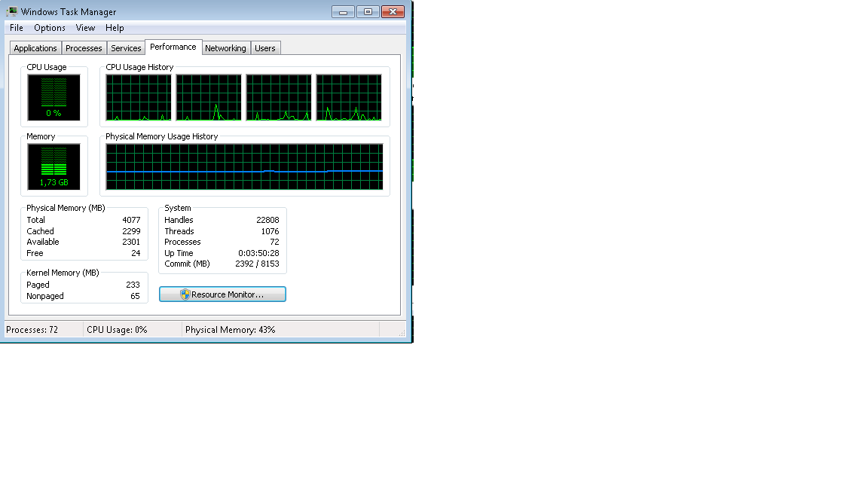Click the 'Physical Memory (MB)' group label
Screen dimensions: 868x488
[66, 208]
